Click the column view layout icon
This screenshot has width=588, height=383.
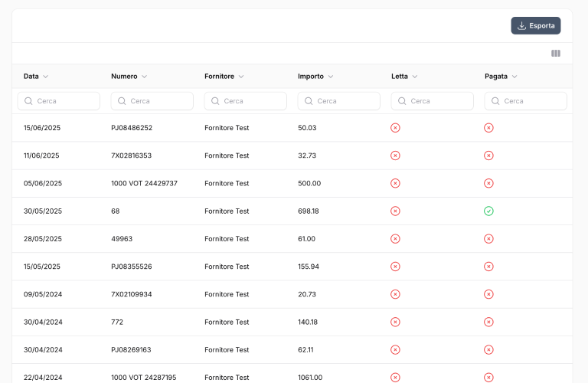point(556,54)
